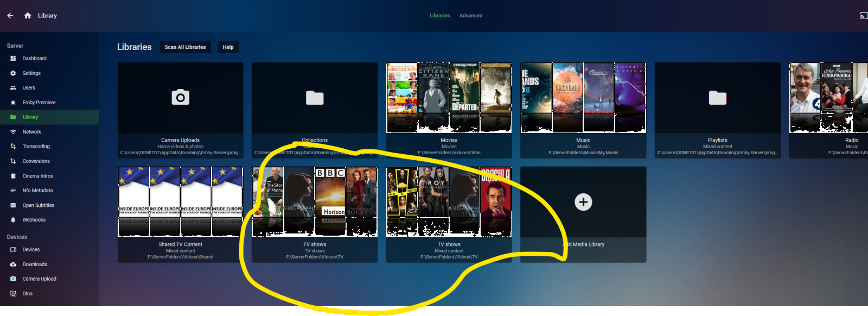Open the Radio library thumbnail
The height and width of the screenshot is (316, 868).
[828, 98]
